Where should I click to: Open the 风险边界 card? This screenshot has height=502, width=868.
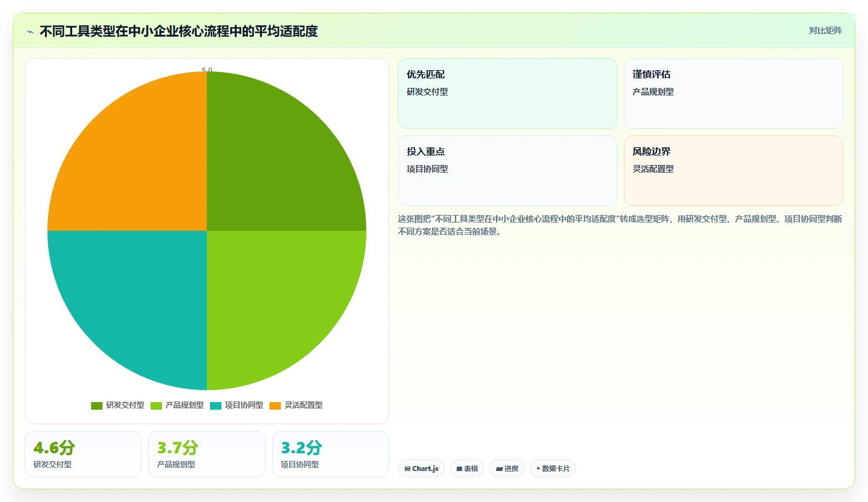click(x=733, y=171)
